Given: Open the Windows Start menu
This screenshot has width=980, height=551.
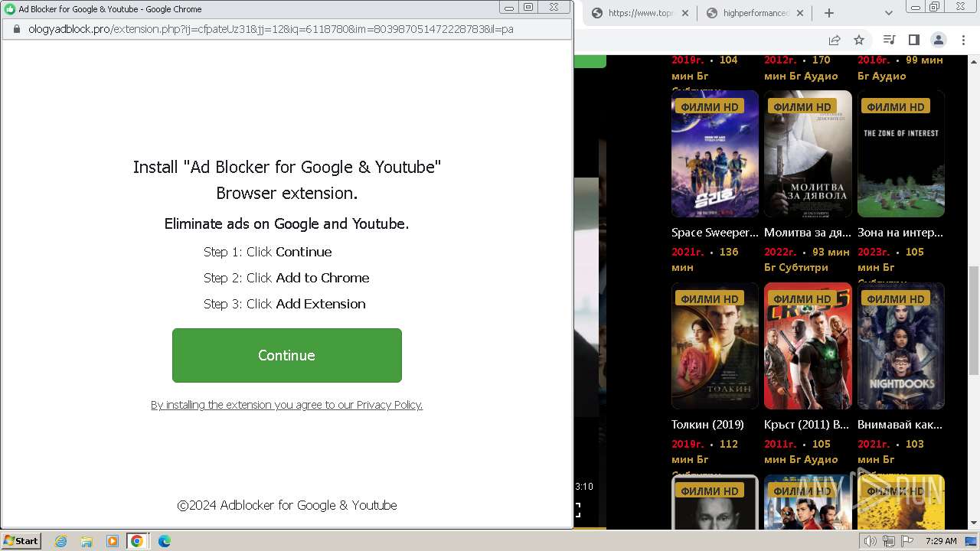Looking at the screenshot, I should [x=21, y=540].
